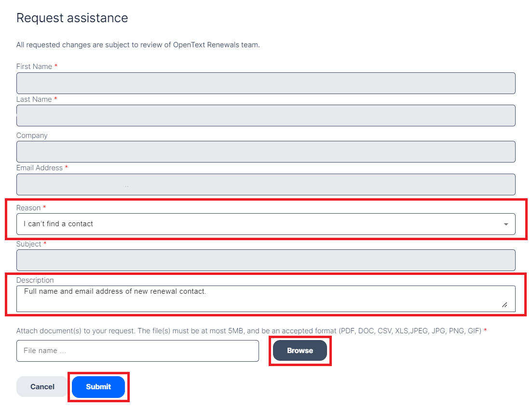The width and height of the screenshot is (532, 409).
Task: Click the "Subject" field label
Action: tap(28, 244)
